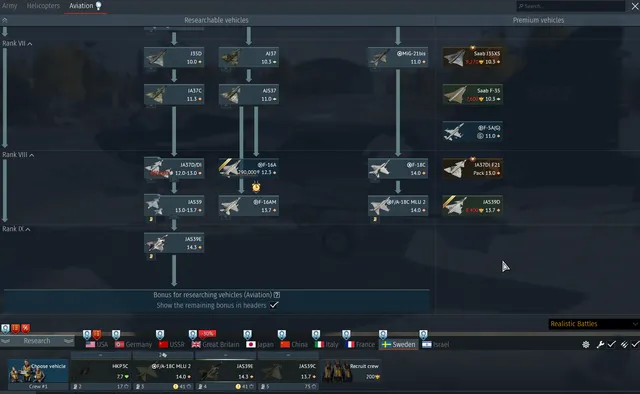Image resolution: width=640 pixels, height=394 pixels.
Task: Switch to the China nation
Action: coord(294,345)
